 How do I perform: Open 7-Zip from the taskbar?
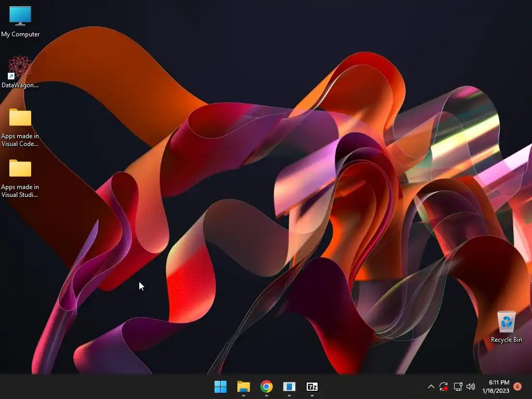pyautogui.click(x=312, y=387)
